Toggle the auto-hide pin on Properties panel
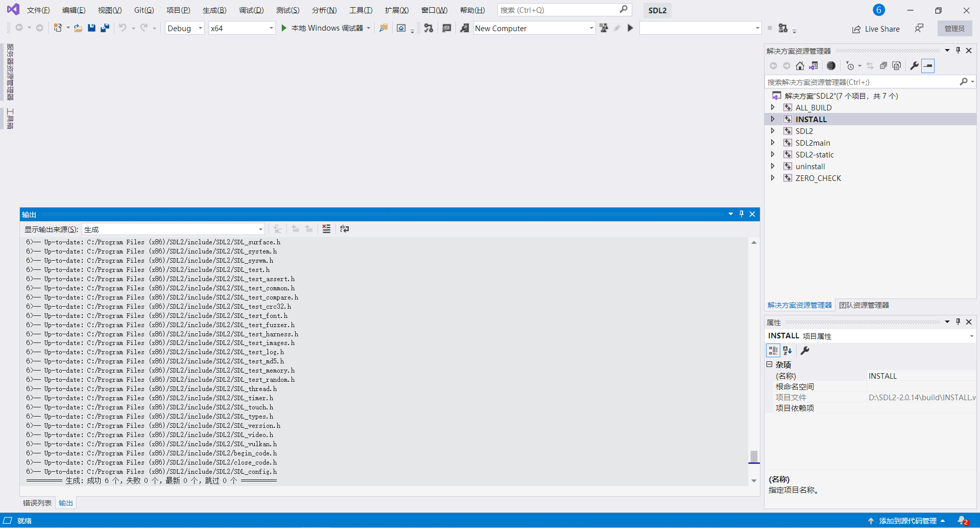 point(958,322)
